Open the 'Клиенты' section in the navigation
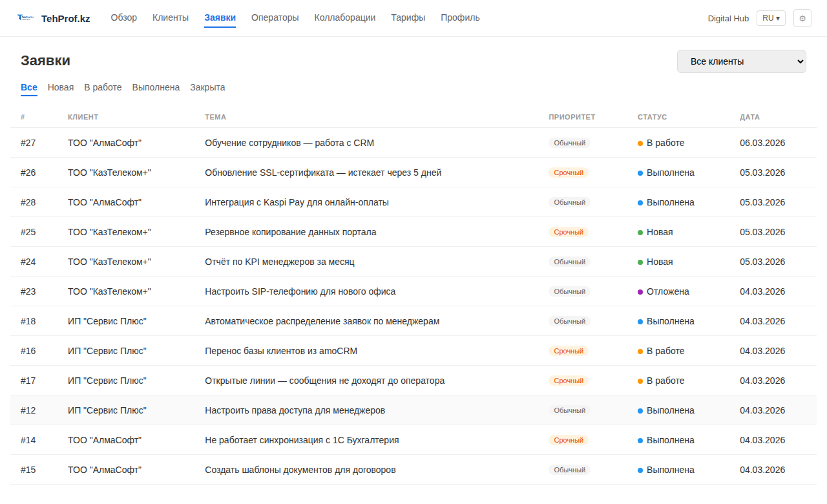This screenshot has width=827, height=504. coord(170,17)
